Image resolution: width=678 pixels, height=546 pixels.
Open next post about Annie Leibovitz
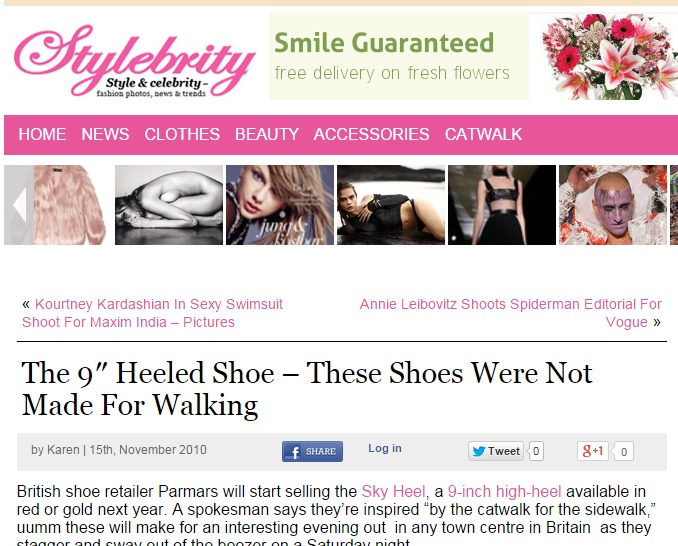(x=510, y=313)
